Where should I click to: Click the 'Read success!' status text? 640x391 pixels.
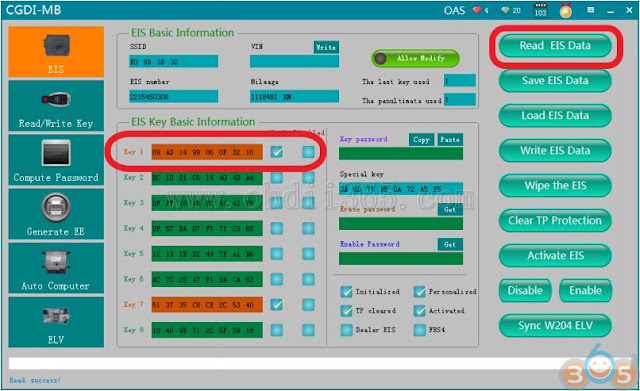coord(35,380)
